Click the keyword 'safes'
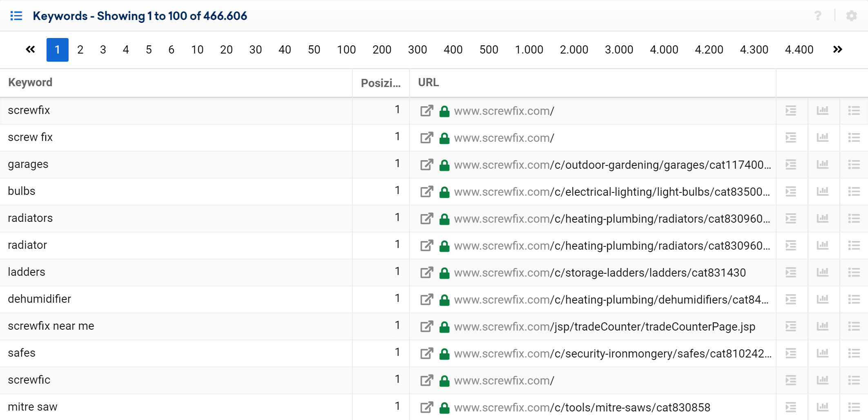 pos(22,353)
